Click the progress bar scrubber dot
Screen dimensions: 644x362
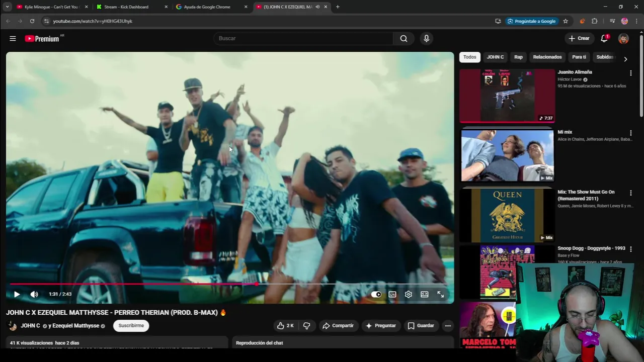257,284
